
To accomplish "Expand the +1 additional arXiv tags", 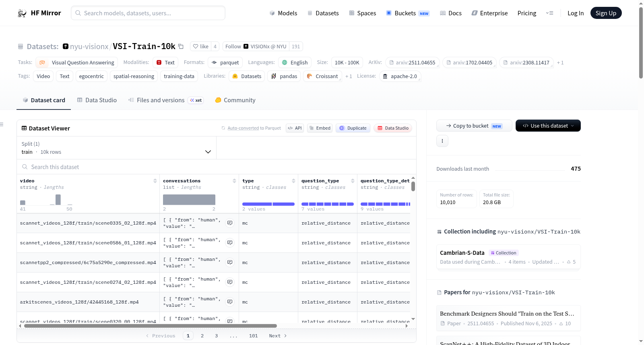I will point(560,62).
